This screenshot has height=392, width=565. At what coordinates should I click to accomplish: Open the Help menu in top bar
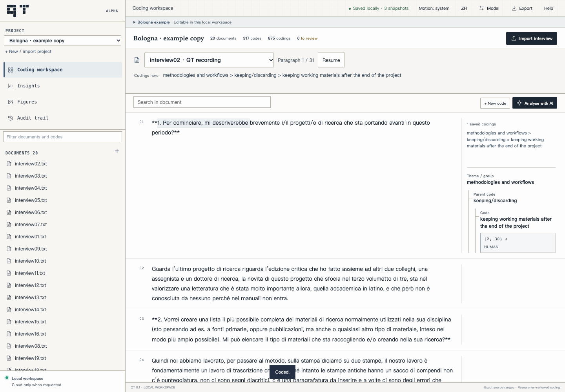coord(549,8)
